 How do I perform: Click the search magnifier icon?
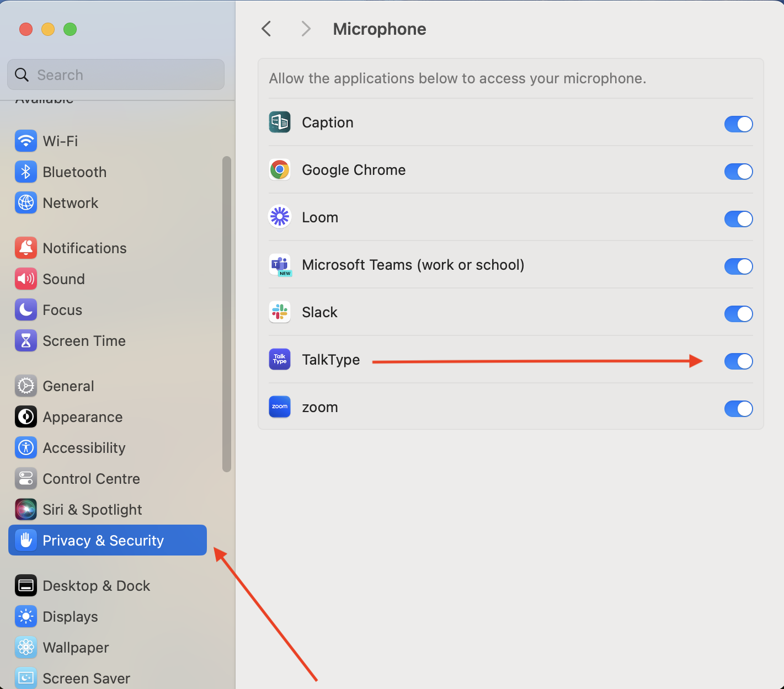click(x=22, y=75)
